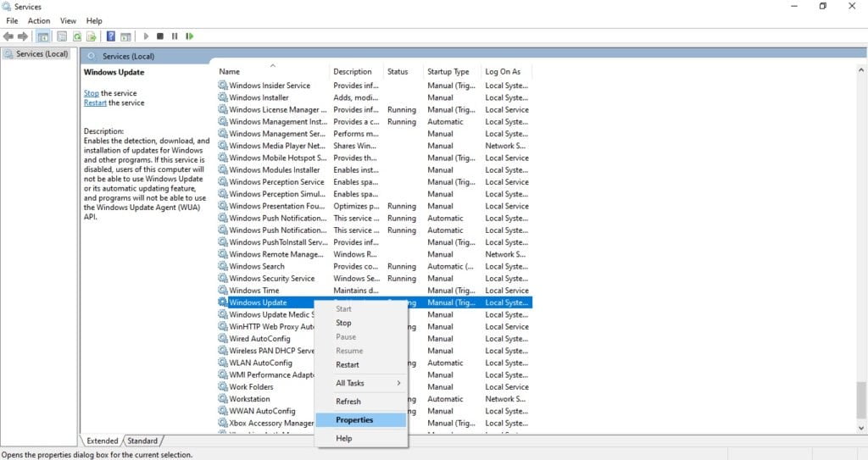Click the gear icon beside WWAN AutoConfig
Screen dimensions: 868x460
tap(223, 411)
